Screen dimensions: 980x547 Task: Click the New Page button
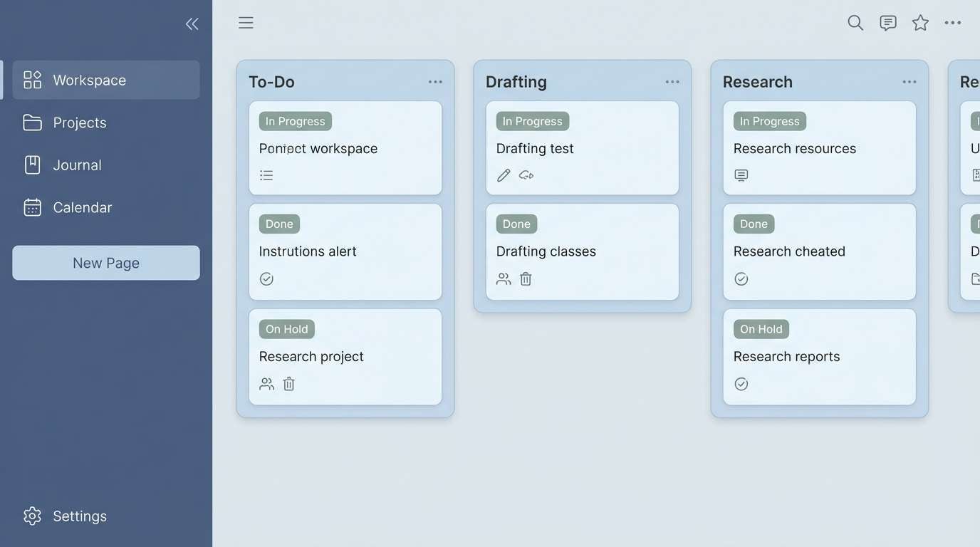point(105,262)
